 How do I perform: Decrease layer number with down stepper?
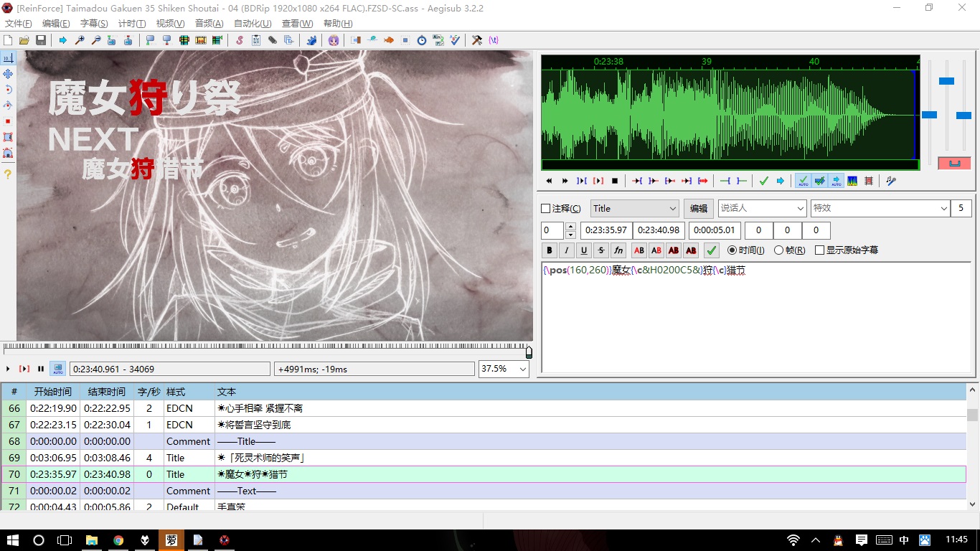pos(570,235)
